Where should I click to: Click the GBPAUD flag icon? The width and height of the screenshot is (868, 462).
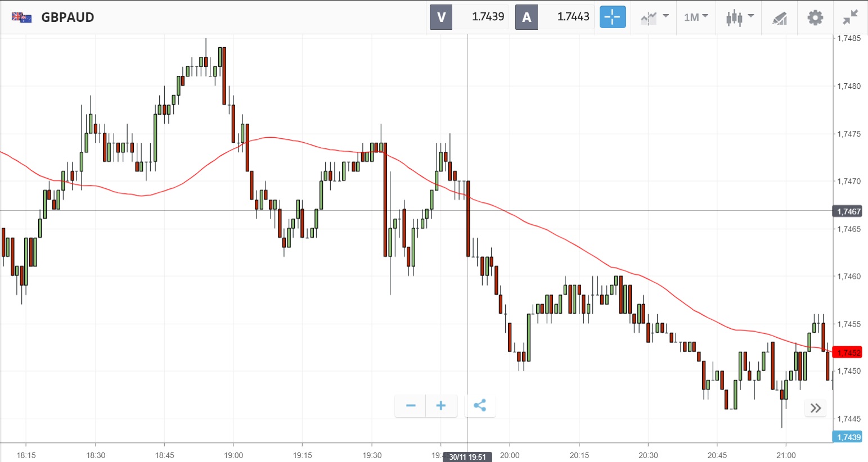22,17
